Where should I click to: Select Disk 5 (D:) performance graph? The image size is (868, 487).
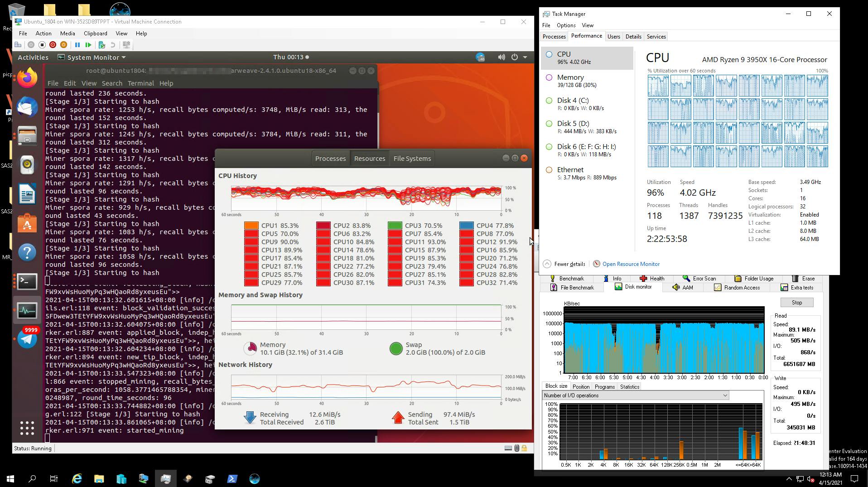coord(587,127)
